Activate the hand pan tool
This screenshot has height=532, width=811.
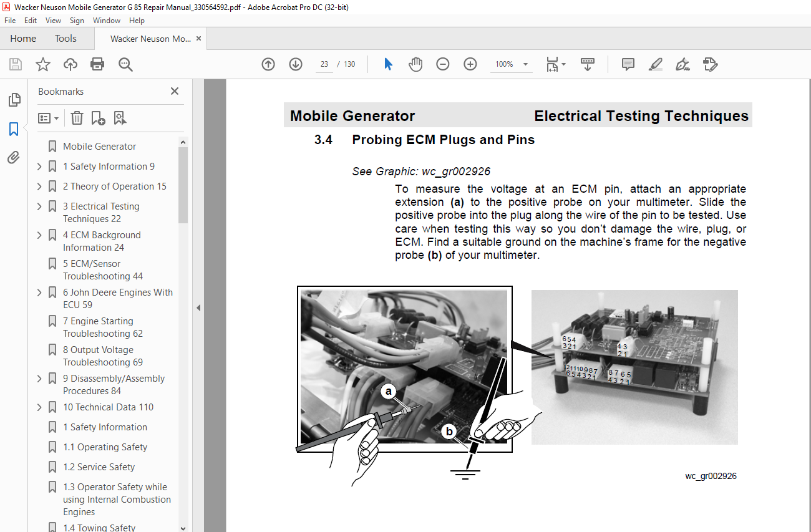(x=415, y=64)
